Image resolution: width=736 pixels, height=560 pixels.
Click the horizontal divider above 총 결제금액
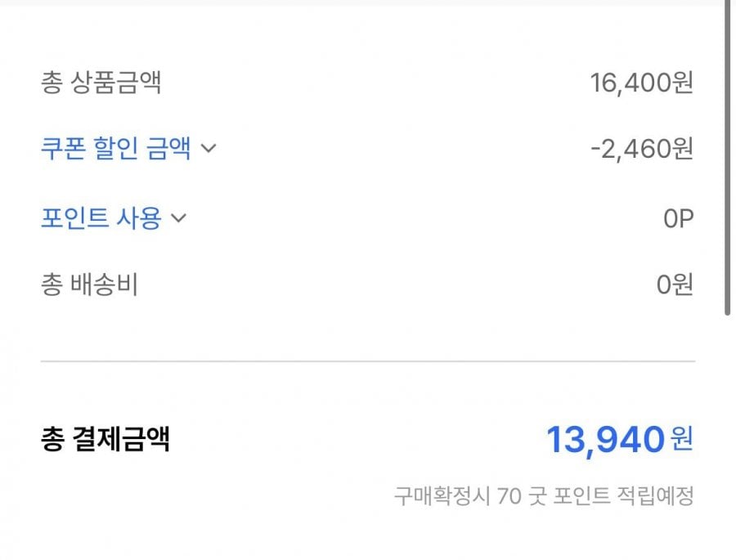pyautogui.click(x=368, y=361)
